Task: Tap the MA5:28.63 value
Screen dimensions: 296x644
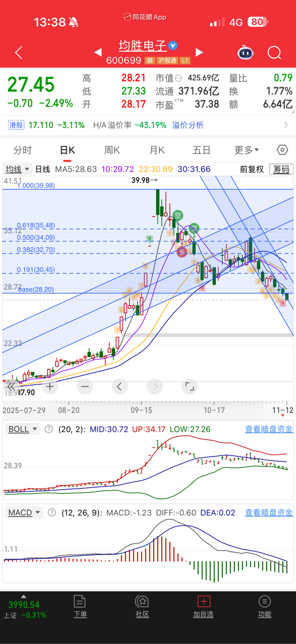Action: (x=76, y=169)
